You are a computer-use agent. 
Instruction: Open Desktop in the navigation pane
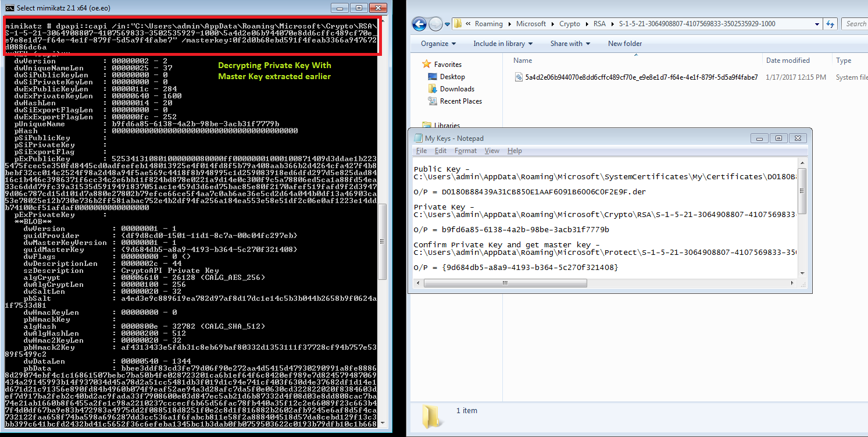[452, 77]
